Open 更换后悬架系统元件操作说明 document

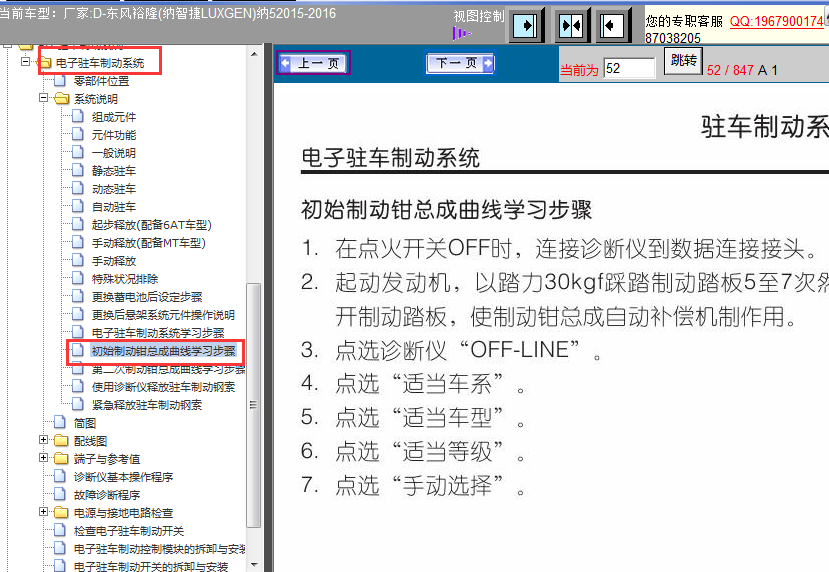163,315
